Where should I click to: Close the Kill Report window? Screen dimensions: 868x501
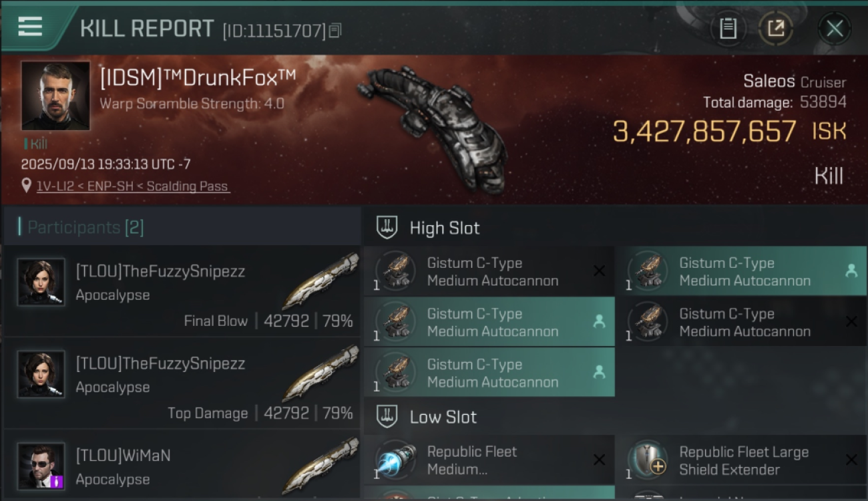click(834, 29)
